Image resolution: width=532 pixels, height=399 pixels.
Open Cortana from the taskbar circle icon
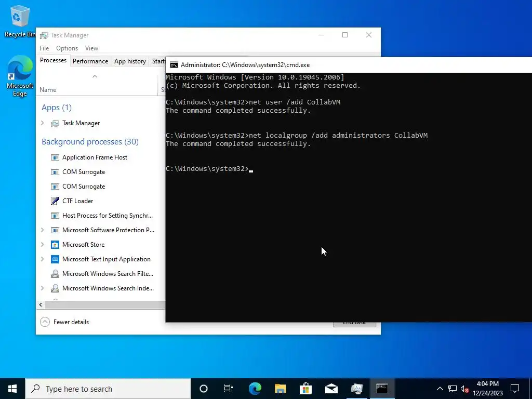point(204,389)
